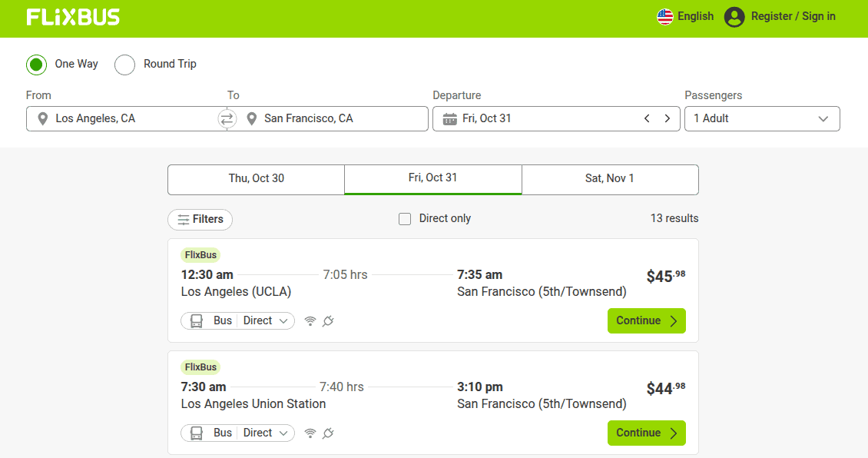Enable the Direct only filter
This screenshot has height=458, width=868.
(405, 218)
